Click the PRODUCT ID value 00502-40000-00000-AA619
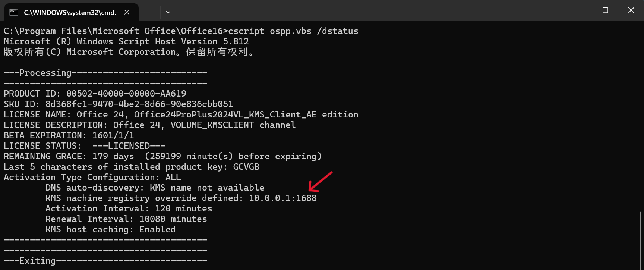 click(126, 94)
